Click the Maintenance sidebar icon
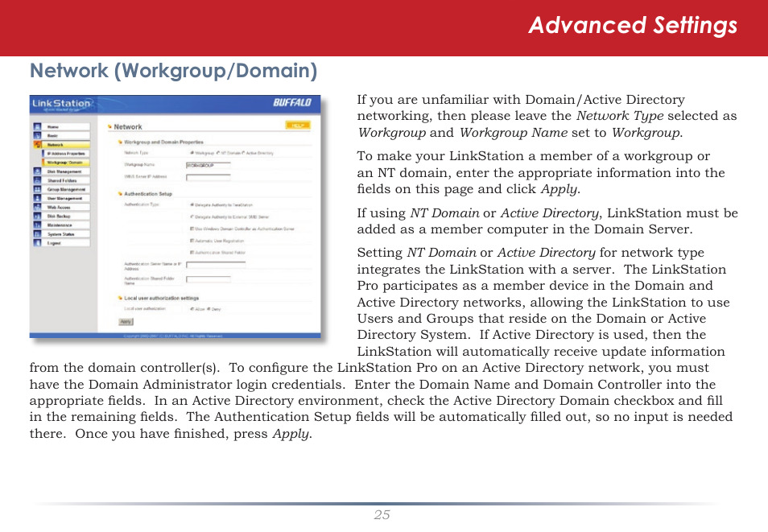 pos(37,225)
